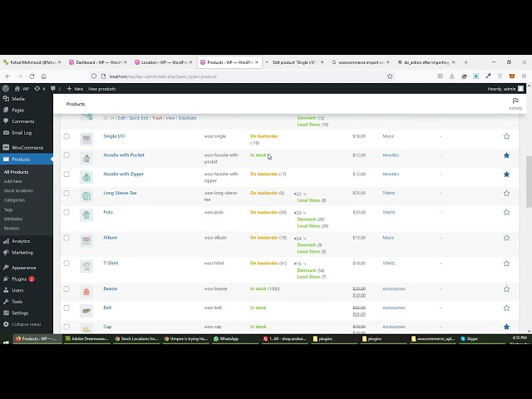This screenshot has width=532, height=399.
Task: Open the browser hamburger menu
Action: click(524, 76)
